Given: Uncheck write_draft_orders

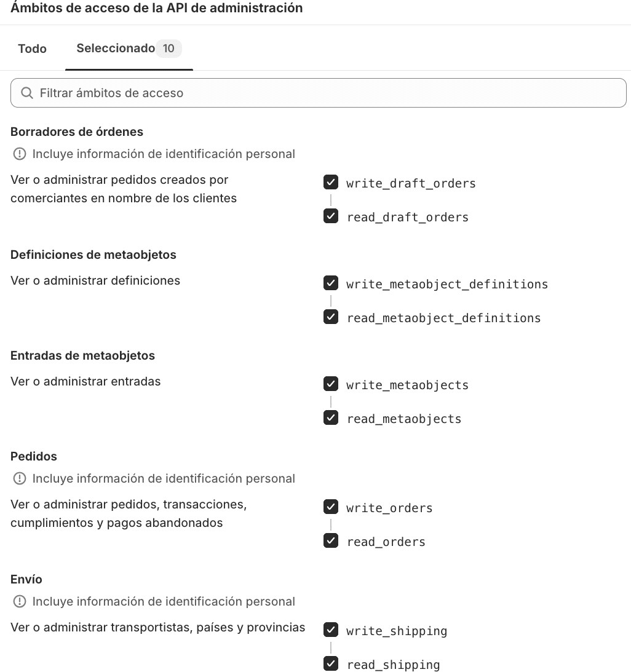Looking at the screenshot, I should point(331,182).
